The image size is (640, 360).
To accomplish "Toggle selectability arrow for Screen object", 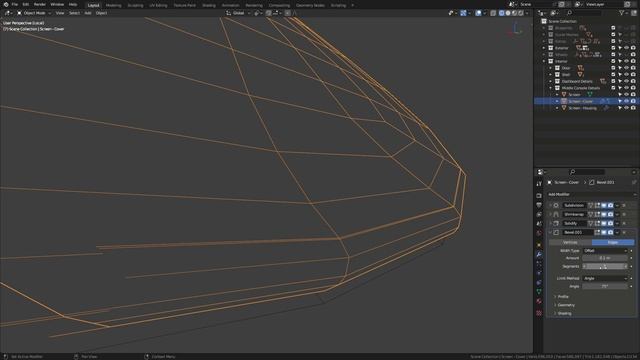I will (620, 95).
